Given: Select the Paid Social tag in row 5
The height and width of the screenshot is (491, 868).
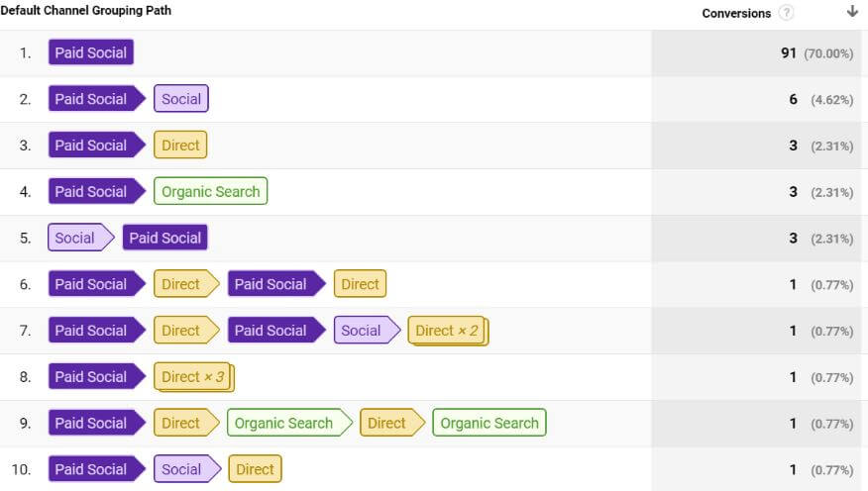Looking at the screenshot, I should [164, 238].
